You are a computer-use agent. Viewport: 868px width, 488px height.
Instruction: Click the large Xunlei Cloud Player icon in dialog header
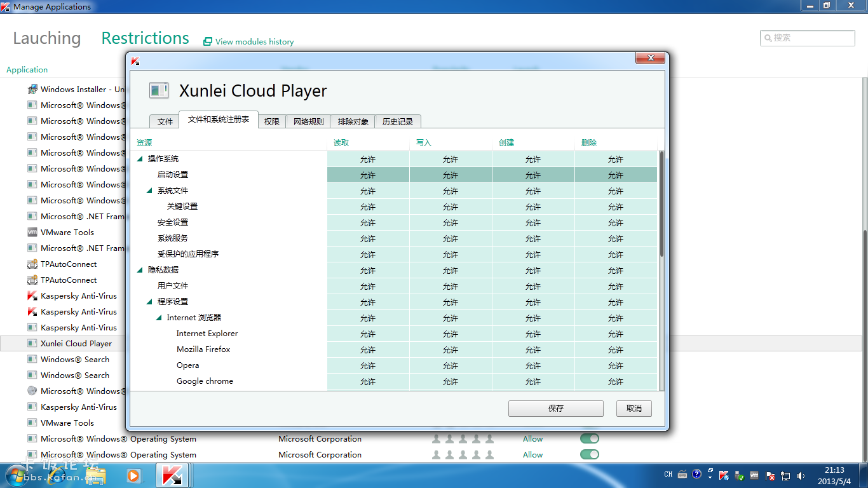pos(159,90)
